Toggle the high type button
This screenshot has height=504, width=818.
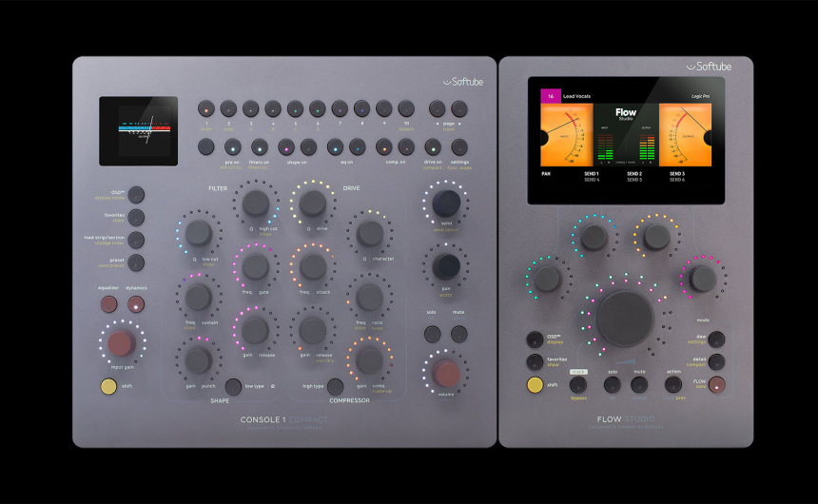tap(335, 387)
